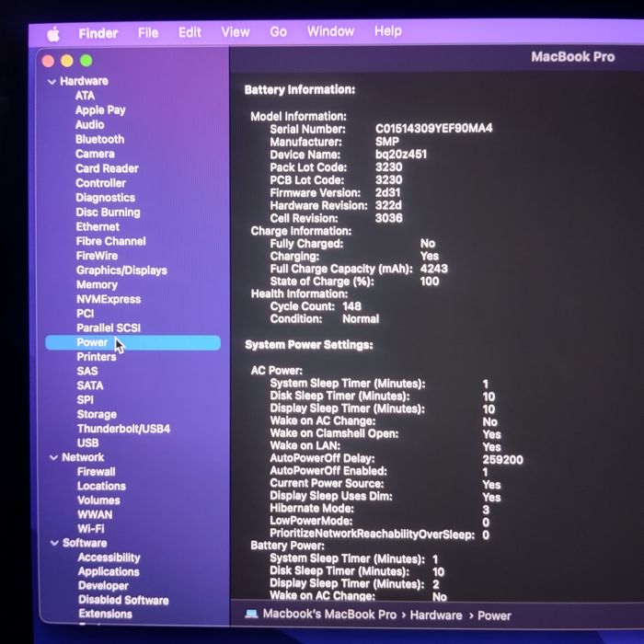Viewport: 644px width, 644px height.
Task: Open the View menu
Action: tap(236, 31)
